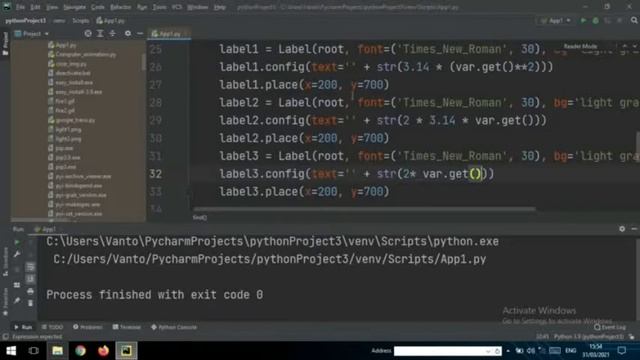Click the next highlighted error arrow

coord(634,46)
